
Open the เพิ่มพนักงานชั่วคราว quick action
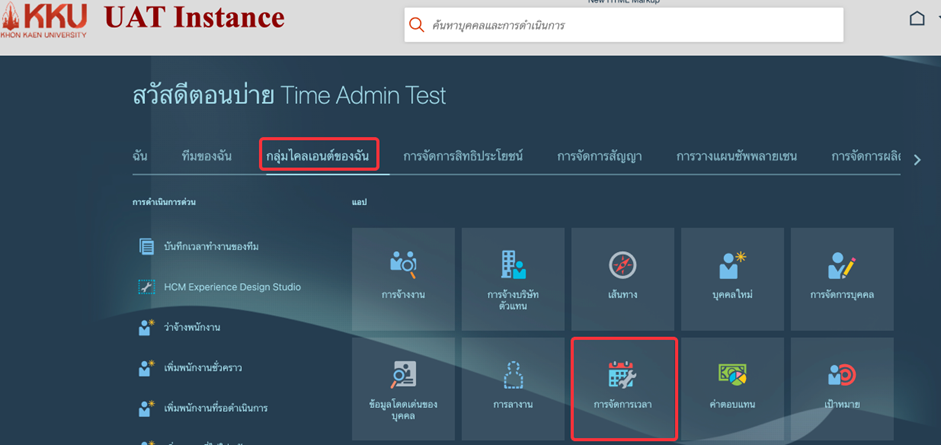(203, 368)
